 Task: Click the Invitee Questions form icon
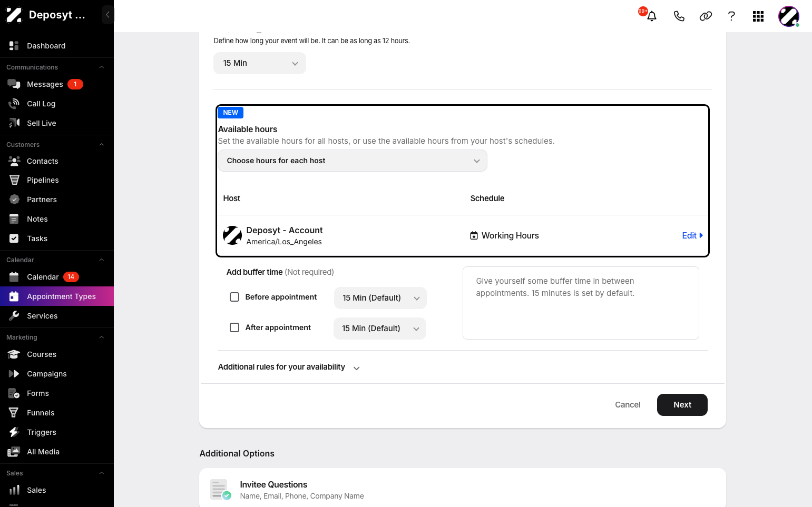(x=220, y=490)
